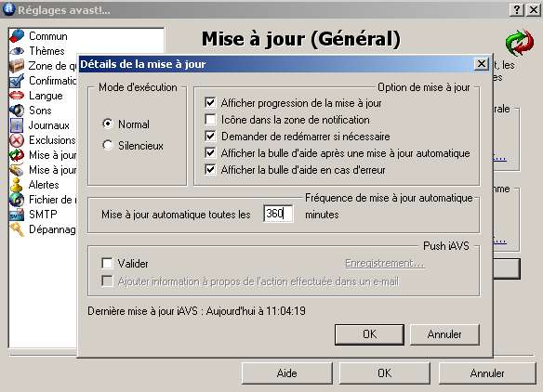The width and height of the screenshot is (543, 392).
Task: Toggle Demander de redémarrer si nécessaire
Action: [x=210, y=136]
